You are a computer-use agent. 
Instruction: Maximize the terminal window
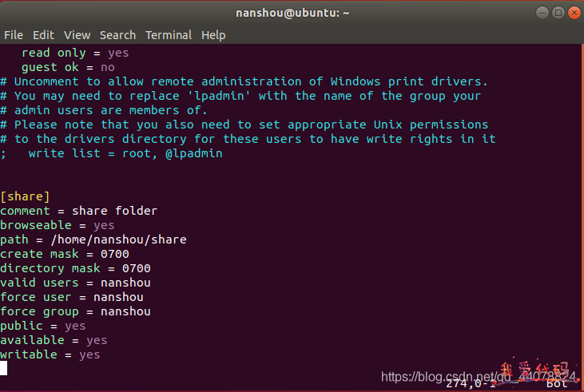click(558, 13)
